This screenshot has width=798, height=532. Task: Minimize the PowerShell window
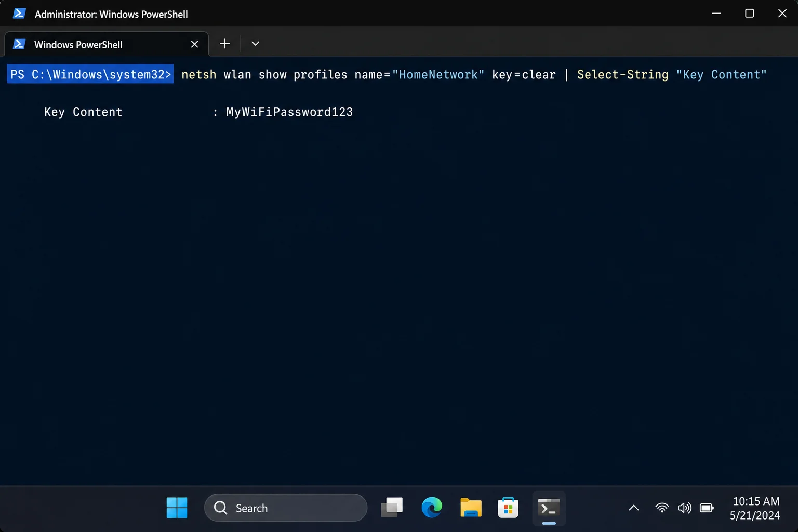point(716,14)
